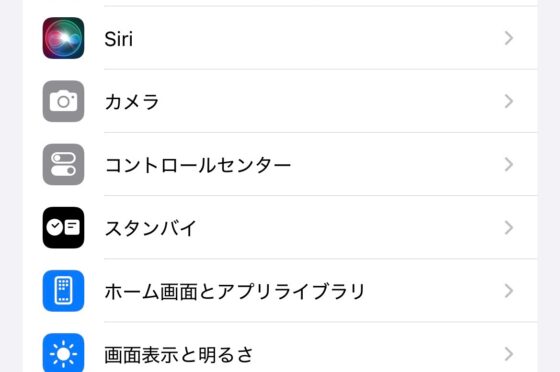Expand Siri settings via its chevron
Image resolution: width=560 pixels, height=372 pixels.
click(x=509, y=38)
